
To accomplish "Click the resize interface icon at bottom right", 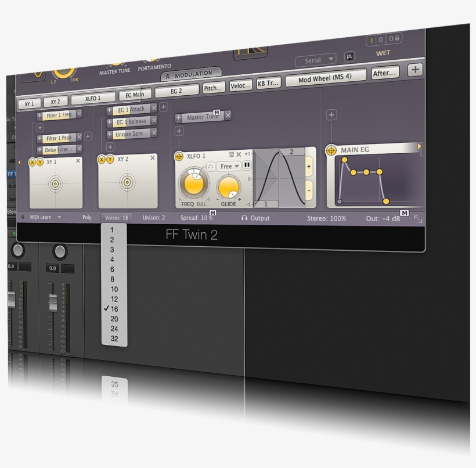I will click(x=418, y=219).
